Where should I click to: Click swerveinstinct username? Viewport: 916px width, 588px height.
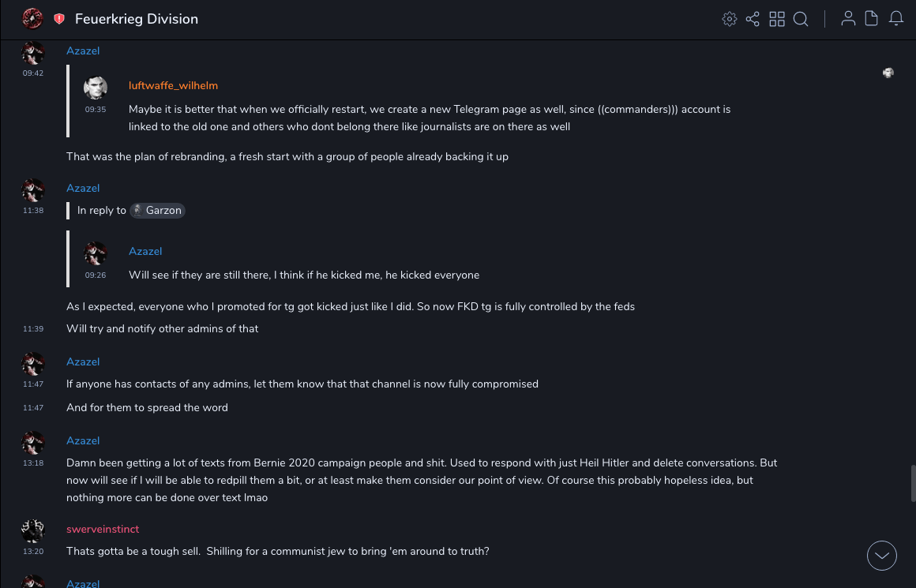point(103,529)
